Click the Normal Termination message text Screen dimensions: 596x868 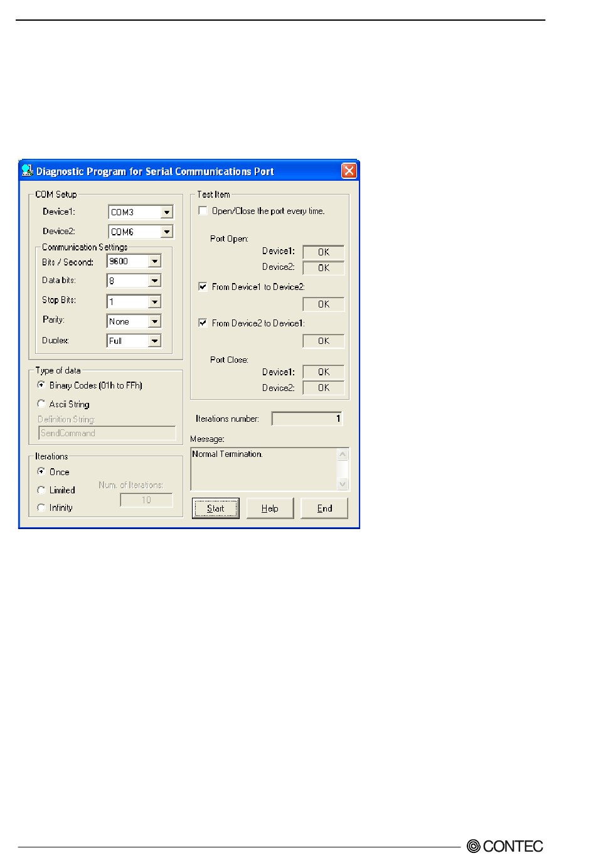click(x=227, y=454)
